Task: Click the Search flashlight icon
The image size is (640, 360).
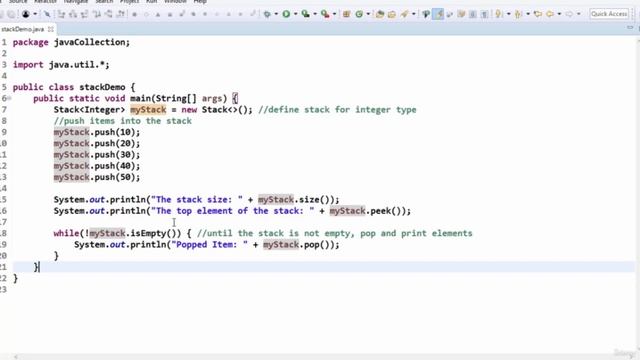Action: (x=404, y=14)
